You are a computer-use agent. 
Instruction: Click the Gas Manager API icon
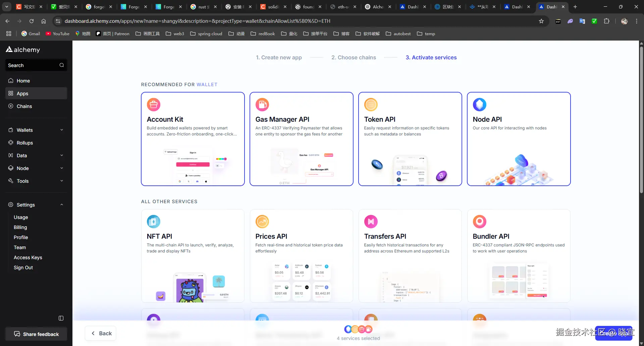262,105
